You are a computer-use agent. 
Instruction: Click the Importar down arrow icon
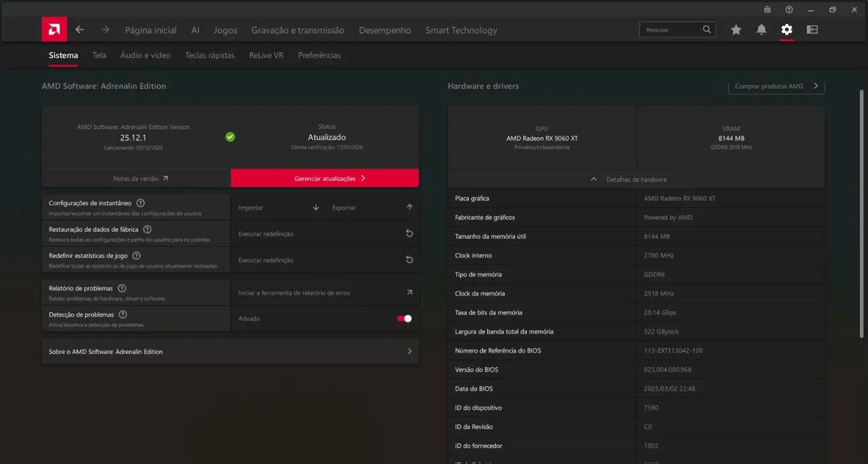316,208
